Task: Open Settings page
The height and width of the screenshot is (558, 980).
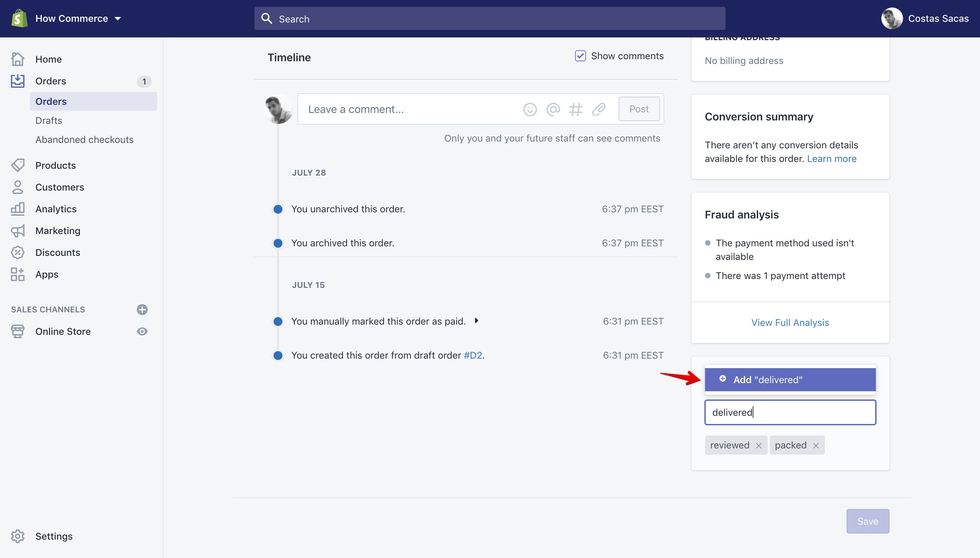Action: pyautogui.click(x=54, y=537)
